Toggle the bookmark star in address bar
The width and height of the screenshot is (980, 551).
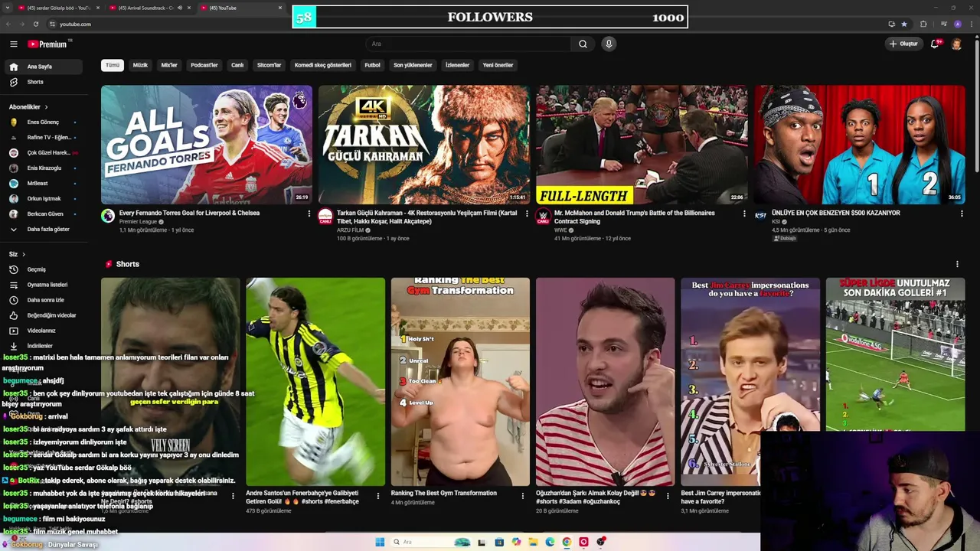coord(904,24)
